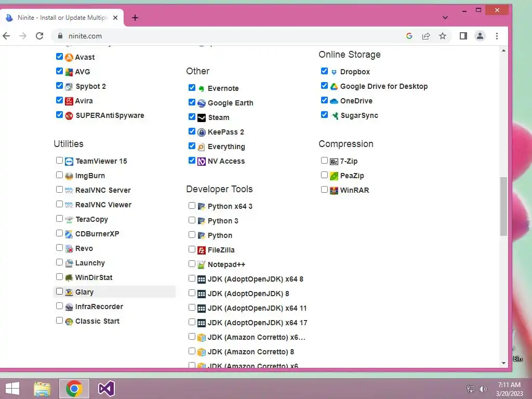The height and width of the screenshot is (399, 532).
Task: Click the Evernote elephant icon
Action: 202,88
